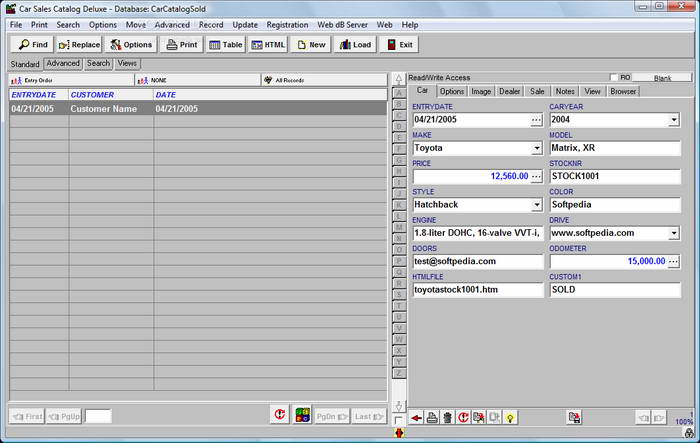Click the HTMLFILE field toyotastock1001.htm
The width and height of the screenshot is (700, 443).
(478, 290)
